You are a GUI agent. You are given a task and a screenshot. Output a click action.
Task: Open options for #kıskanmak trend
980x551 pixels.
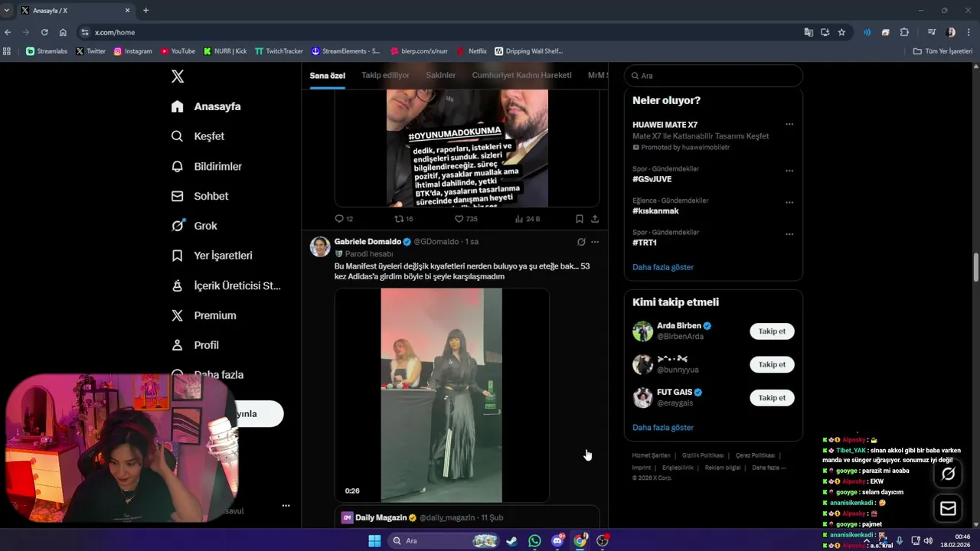pos(789,203)
